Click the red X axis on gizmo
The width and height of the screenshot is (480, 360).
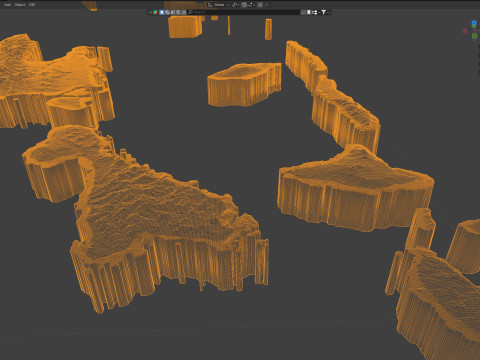click(x=465, y=31)
